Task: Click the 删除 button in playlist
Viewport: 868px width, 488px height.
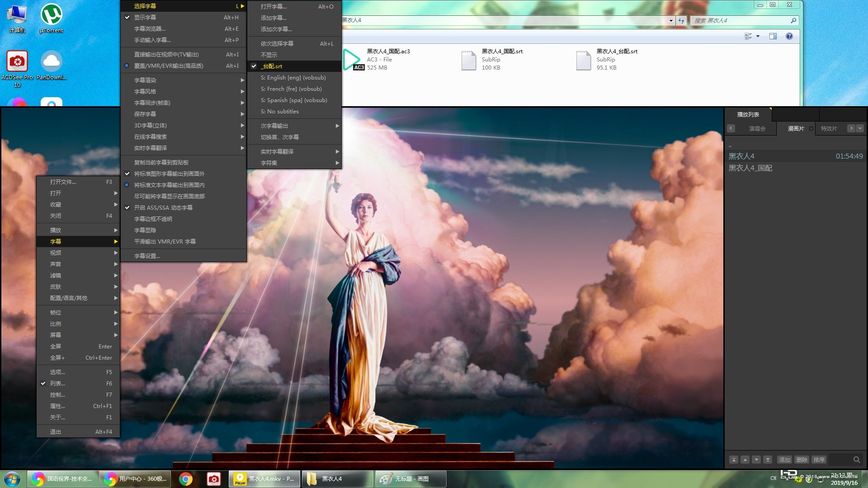Action: [x=802, y=460]
